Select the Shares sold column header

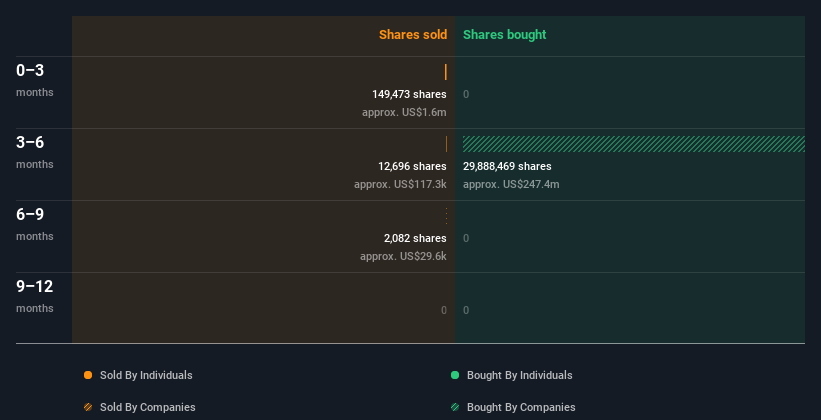(412, 35)
